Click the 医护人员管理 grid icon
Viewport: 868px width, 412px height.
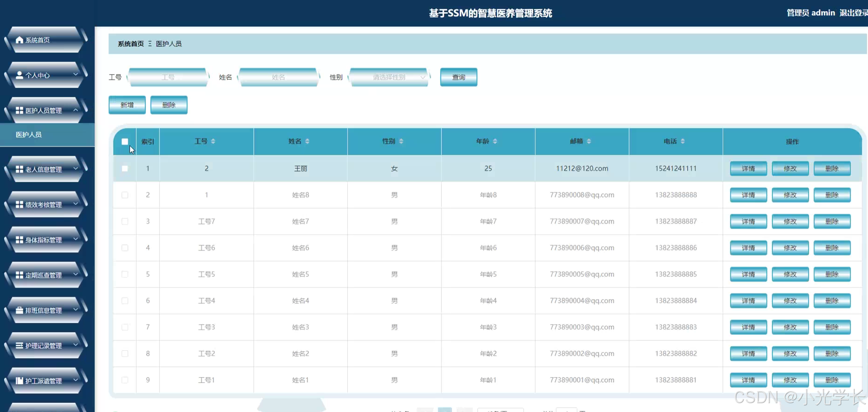pyautogui.click(x=19, y=110)
